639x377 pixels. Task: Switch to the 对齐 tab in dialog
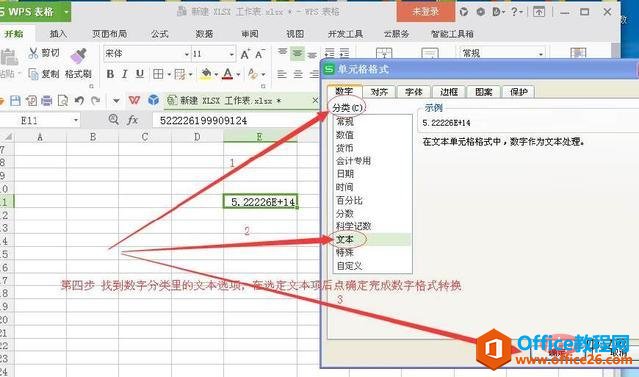tap(379, 92)
